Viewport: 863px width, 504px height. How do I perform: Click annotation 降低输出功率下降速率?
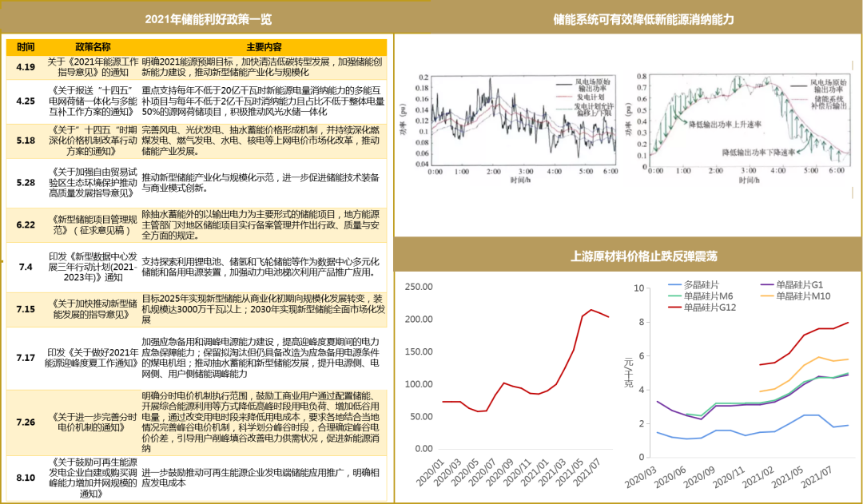[x=758, y=153]
